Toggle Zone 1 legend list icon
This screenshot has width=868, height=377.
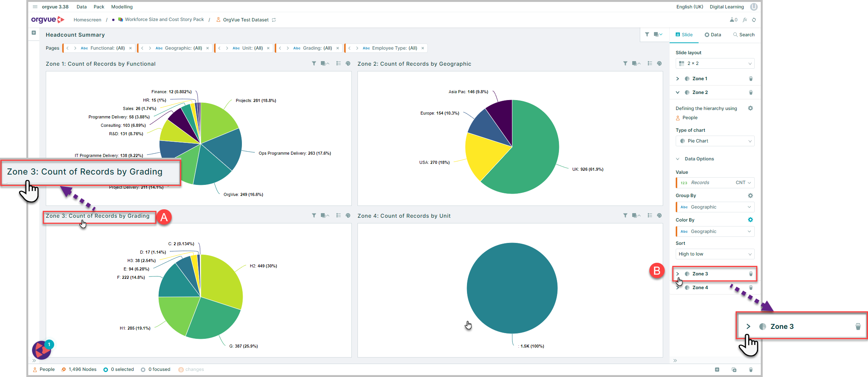coord(338,63)
